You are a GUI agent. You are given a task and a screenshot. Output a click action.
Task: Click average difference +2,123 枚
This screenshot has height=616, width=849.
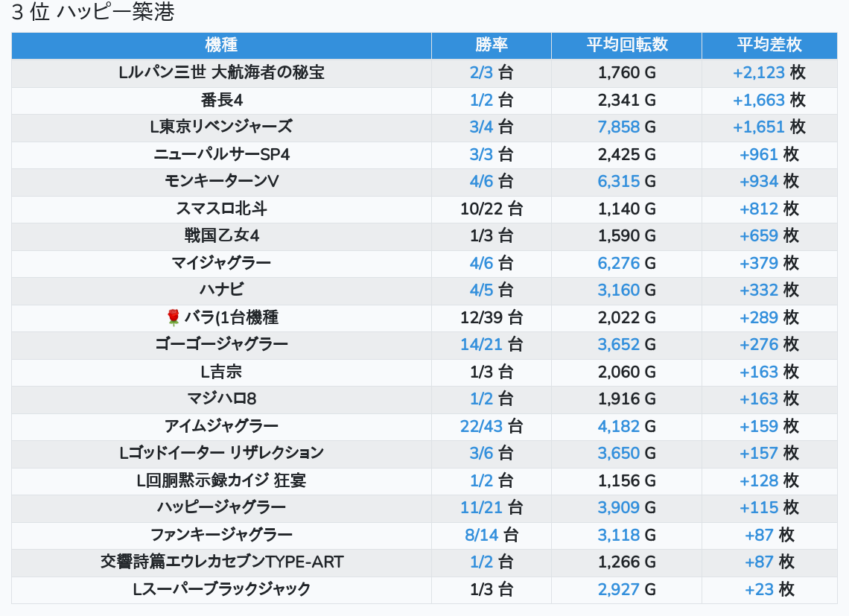click(769, 72)
